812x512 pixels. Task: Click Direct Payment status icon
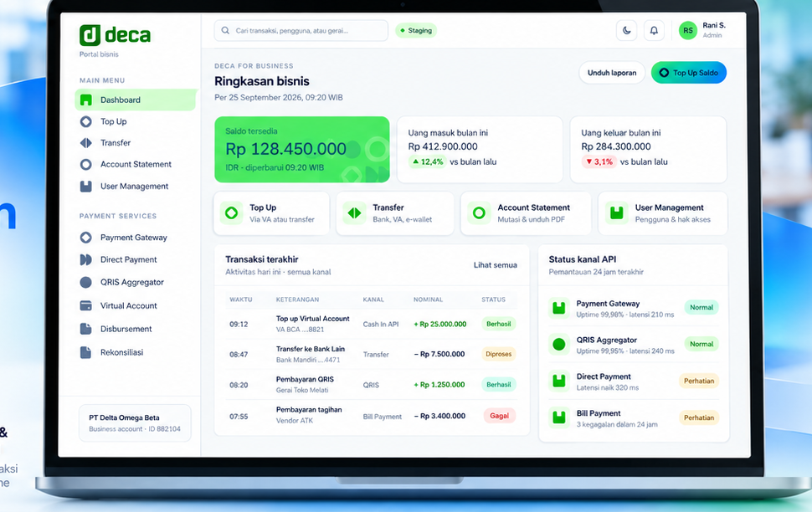[x=558, y=381]
